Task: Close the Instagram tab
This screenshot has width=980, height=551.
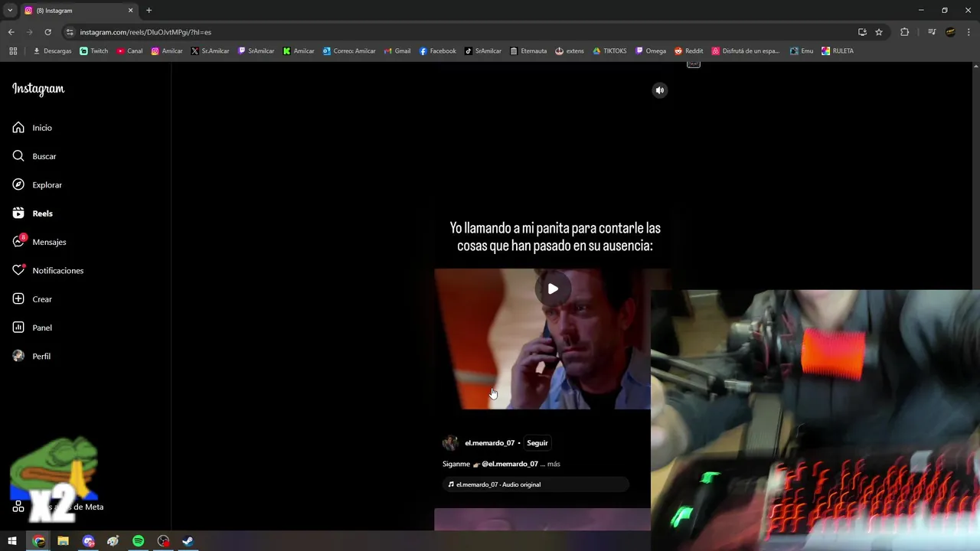Action: 130,11
